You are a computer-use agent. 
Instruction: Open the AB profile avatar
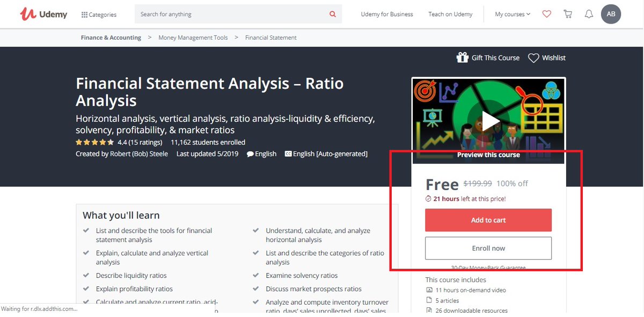point(611,14)
